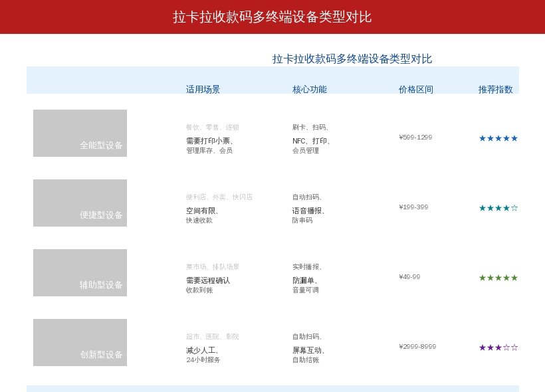Click the 快速收款 text

point(199,221)
